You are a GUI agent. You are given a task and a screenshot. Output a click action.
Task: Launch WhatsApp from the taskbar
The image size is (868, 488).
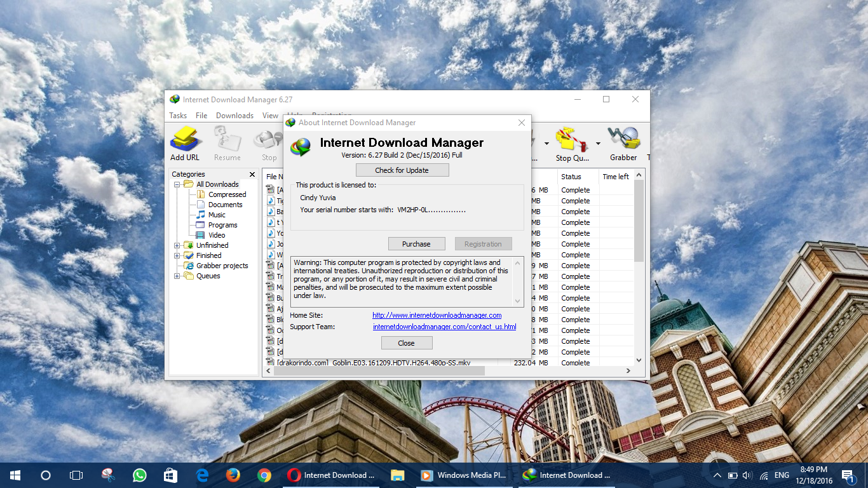(x=139, y=475)
